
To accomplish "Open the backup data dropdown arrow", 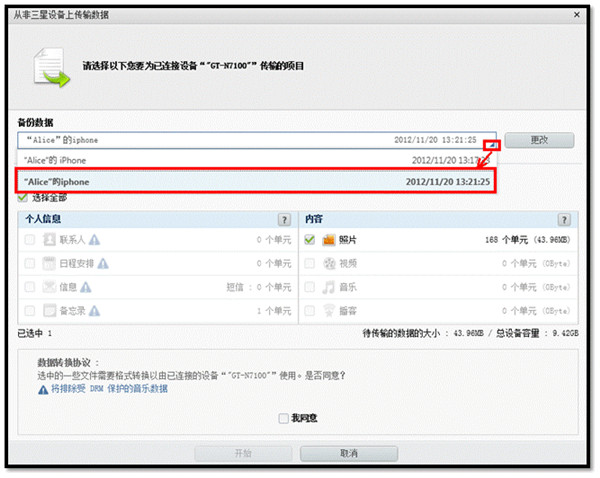I will coord(492,145).
